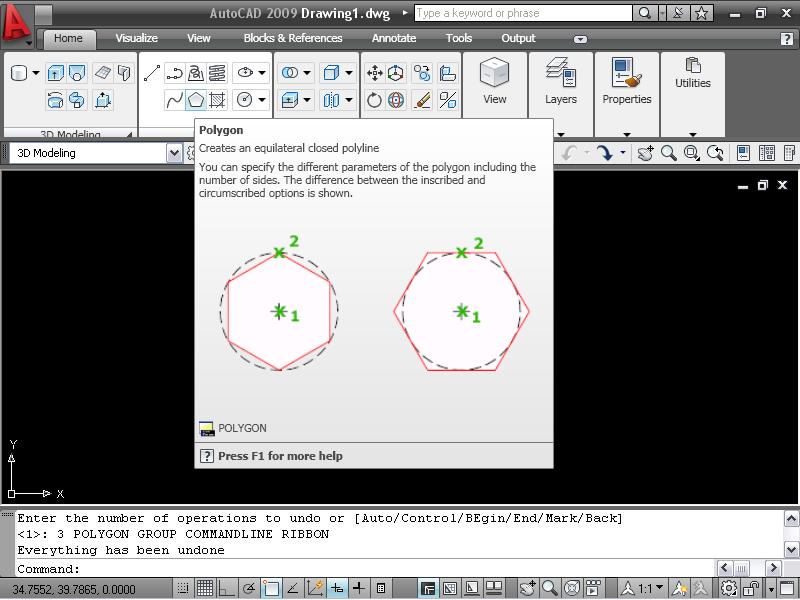Toggle Object Snap in status bar
Image resolution: width=800 pixels, height=600 pixels.
pyautogui.click(x=271, y=589)
